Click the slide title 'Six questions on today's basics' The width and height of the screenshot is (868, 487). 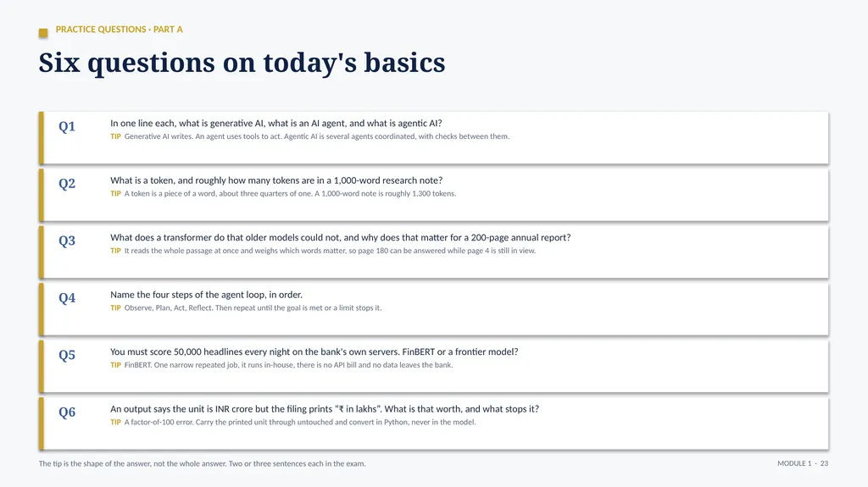(242, 63)
